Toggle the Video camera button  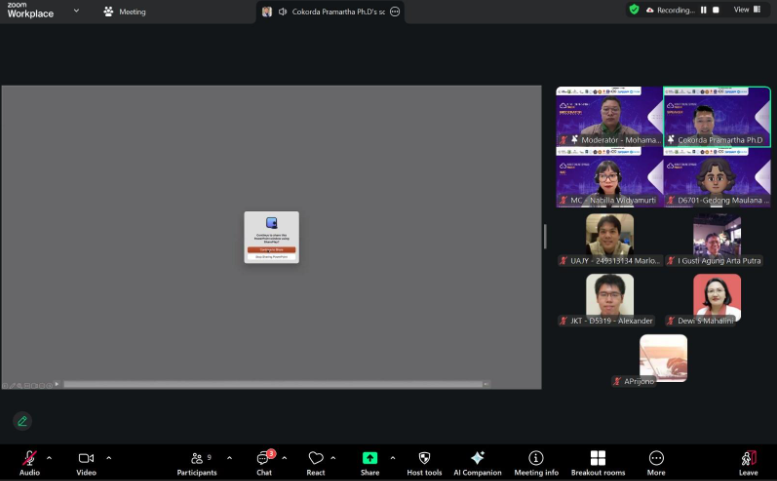86,458
